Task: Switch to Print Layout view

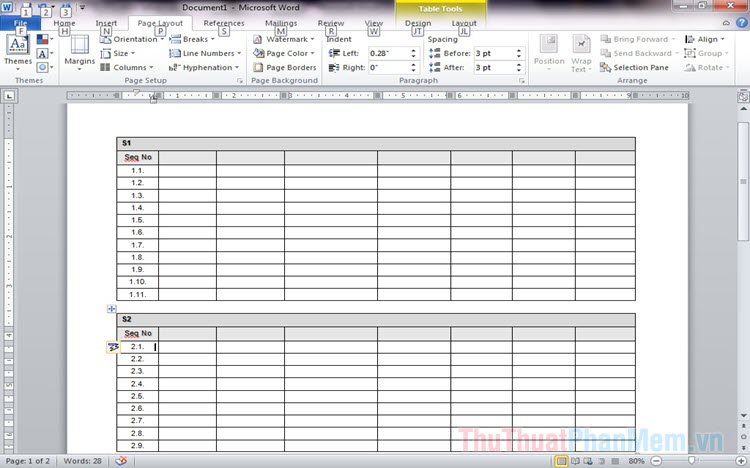Action: click(x=561, y=461)
